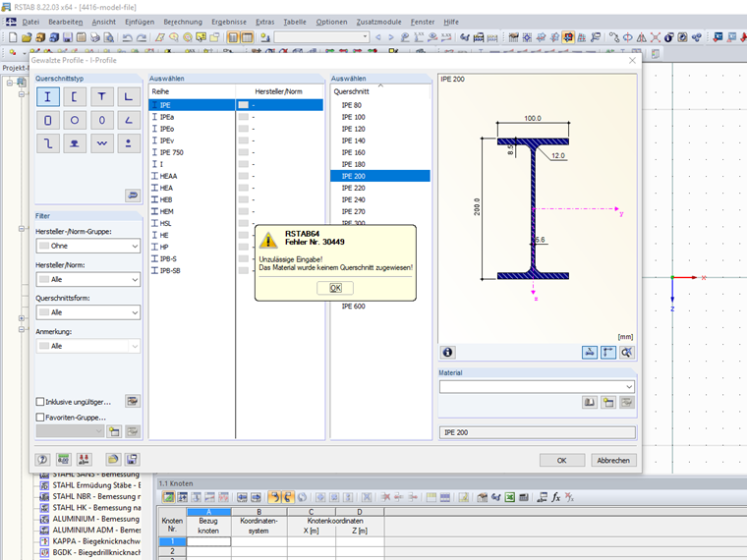Select the L-angle cross-section type icon
This screenshot has width=747, height=560.
(129, 96)
